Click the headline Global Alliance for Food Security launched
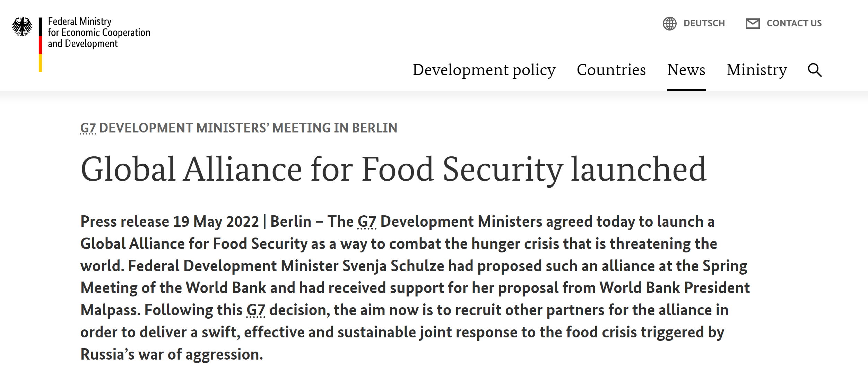Viewport: 868px width, 379px height. (393, 169)
